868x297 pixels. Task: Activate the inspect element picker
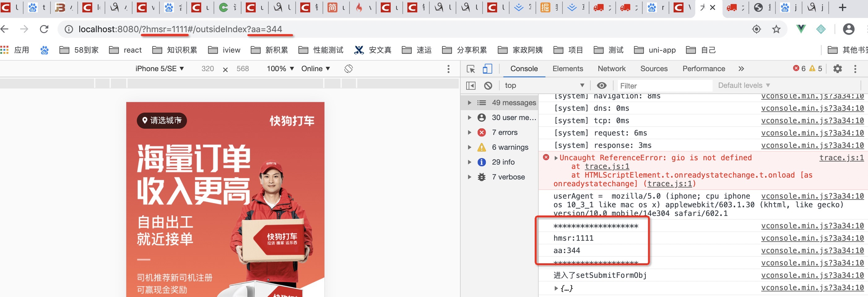coord(471,69)
